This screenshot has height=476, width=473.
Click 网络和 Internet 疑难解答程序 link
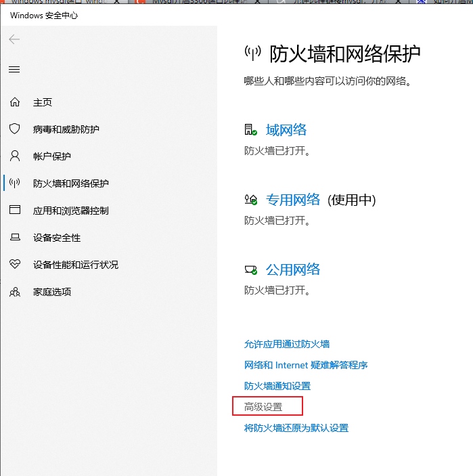pos(306,365)
